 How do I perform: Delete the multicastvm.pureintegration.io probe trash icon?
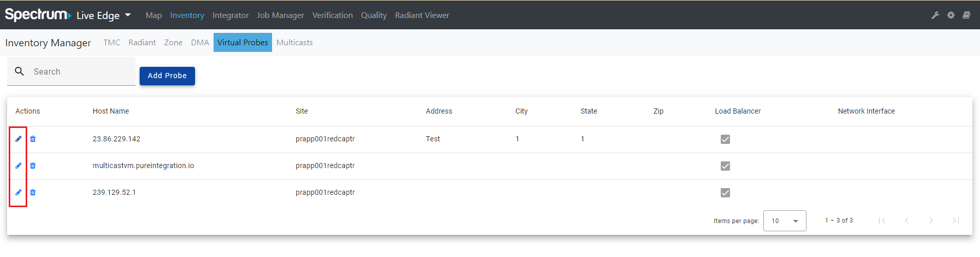tap(33, 166)
